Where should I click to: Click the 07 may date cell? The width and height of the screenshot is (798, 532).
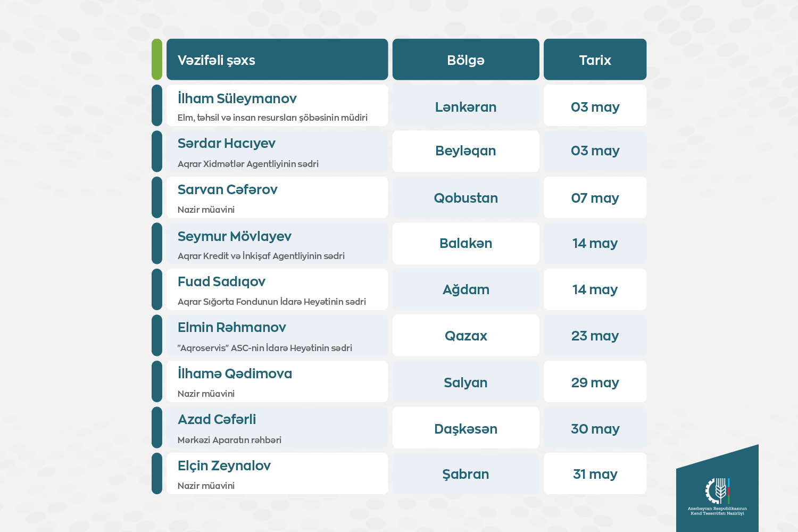(595, 197)
